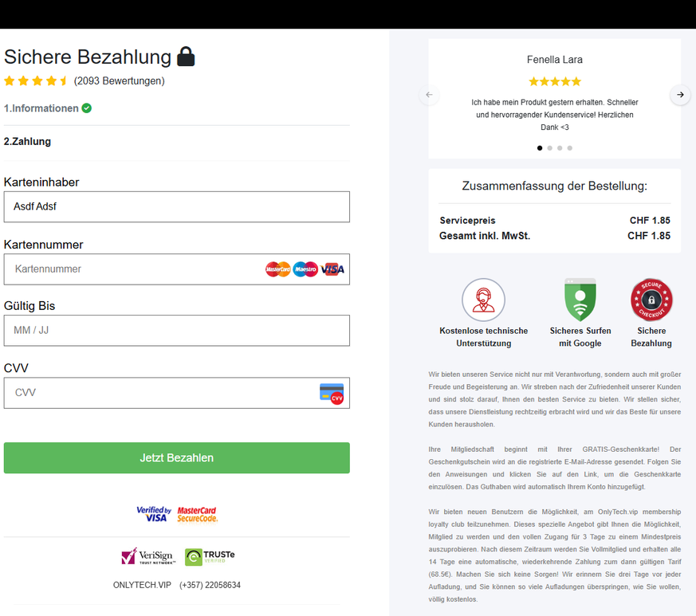Click the red Secure Checkout seal

click(651, 300)
